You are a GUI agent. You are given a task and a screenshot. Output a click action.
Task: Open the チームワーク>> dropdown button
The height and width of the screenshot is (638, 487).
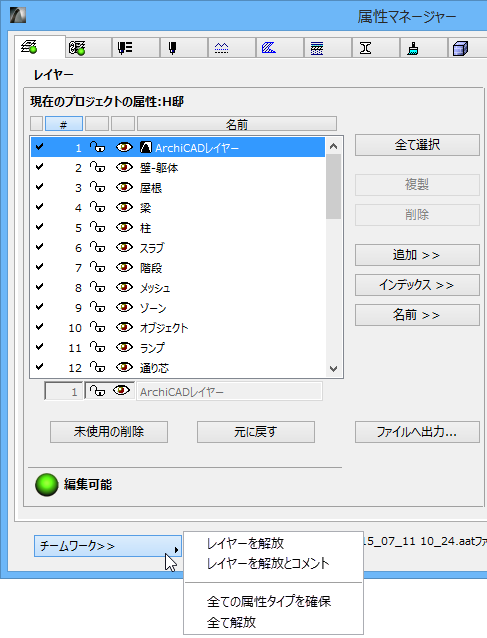pos(108,546)
